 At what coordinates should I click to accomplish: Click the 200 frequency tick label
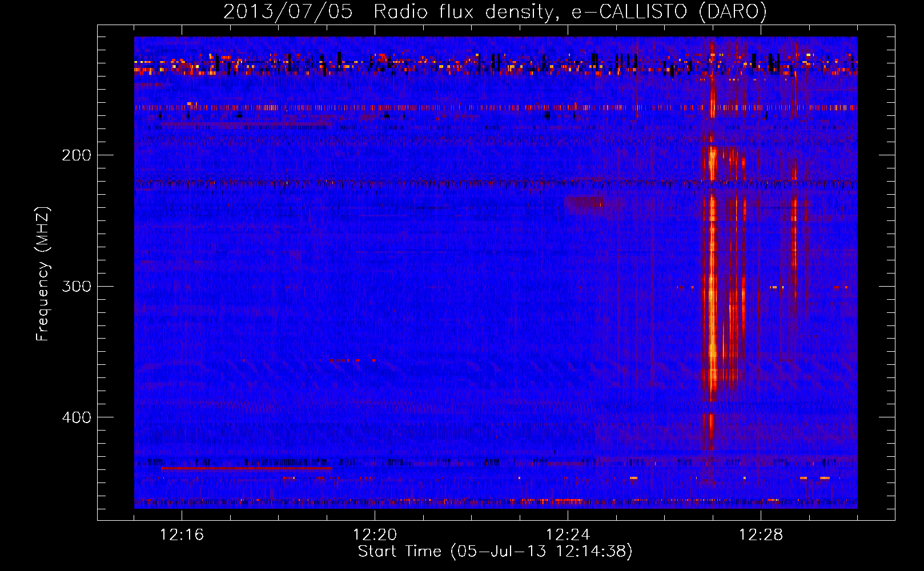coord(77,155)
